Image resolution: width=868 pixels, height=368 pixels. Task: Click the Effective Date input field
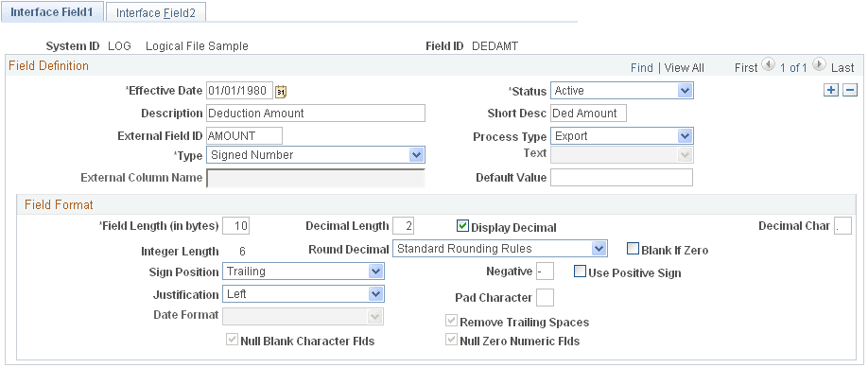tap(240, 91)
